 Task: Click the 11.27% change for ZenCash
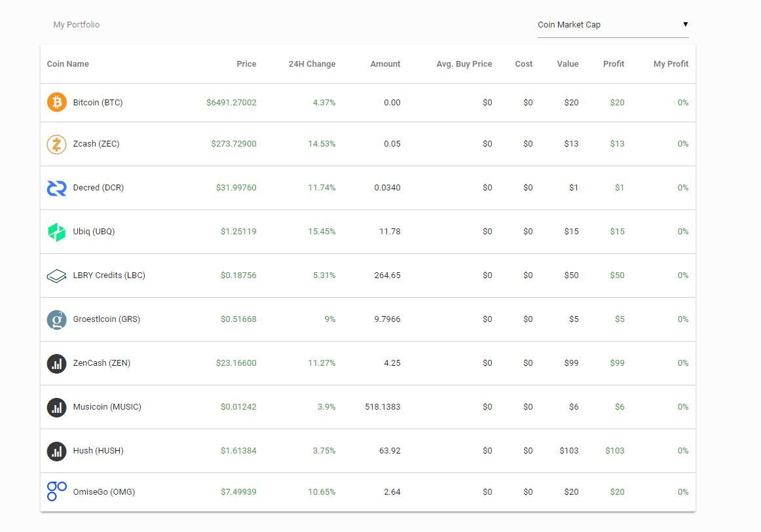coord(322,363)
